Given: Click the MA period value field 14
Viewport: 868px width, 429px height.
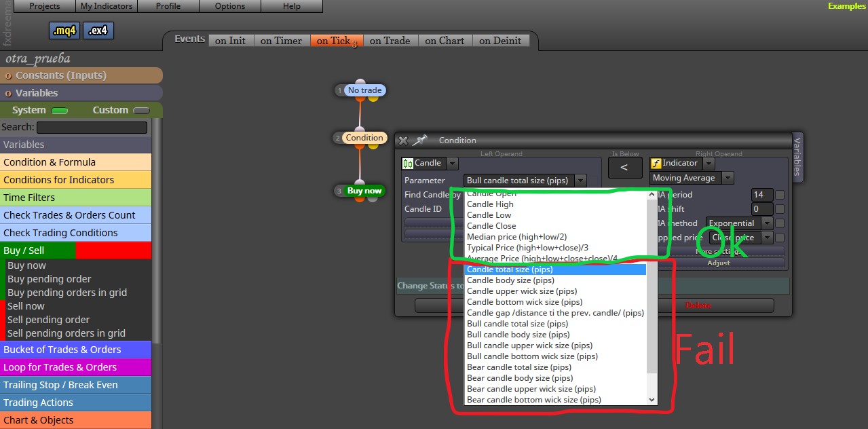Looking at the screenshot, I should (762, 195).
